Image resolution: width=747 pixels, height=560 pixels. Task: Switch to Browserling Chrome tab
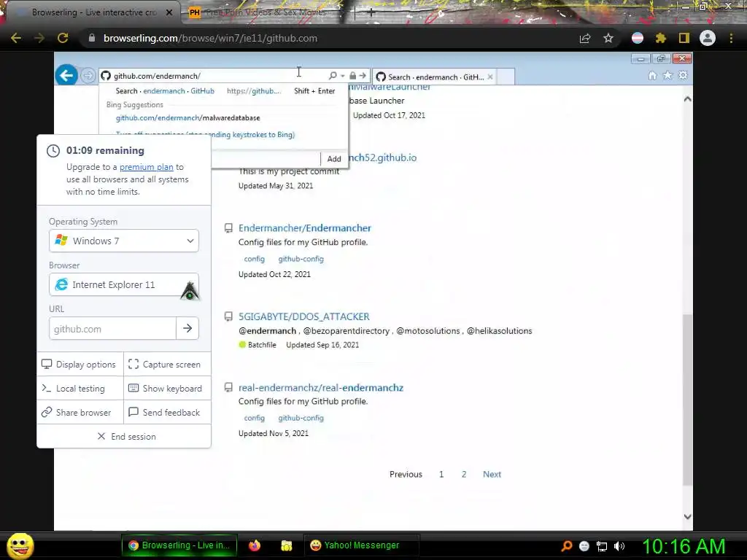tap(93, 12)
